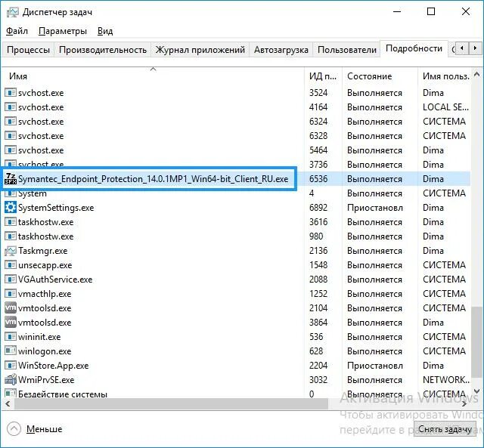The width and height of the screenshot is (484, 448).
Task: Click the icon of taskhostw.exe PID 980
Action: 11,236
